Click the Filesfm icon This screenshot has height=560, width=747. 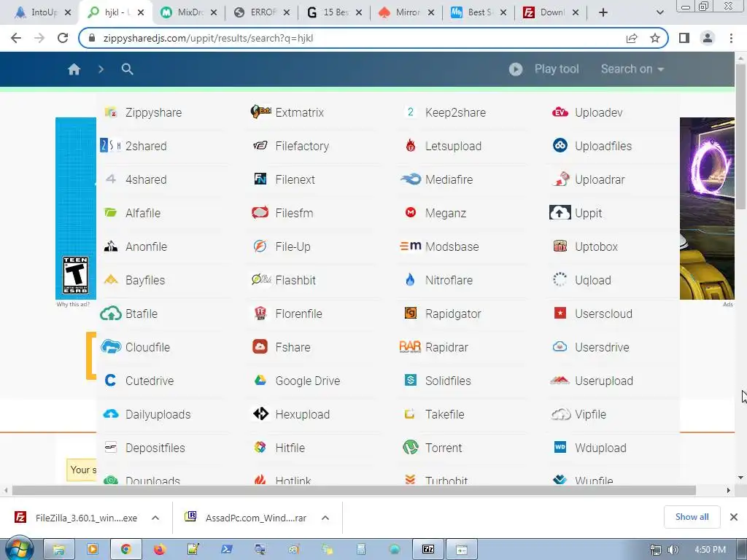click(x=260, y=212)
